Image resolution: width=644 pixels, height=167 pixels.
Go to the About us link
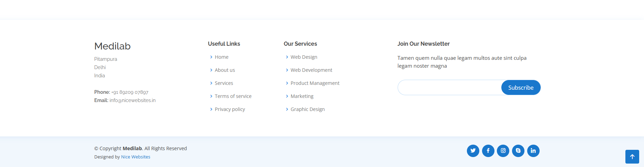coord(225,70)
